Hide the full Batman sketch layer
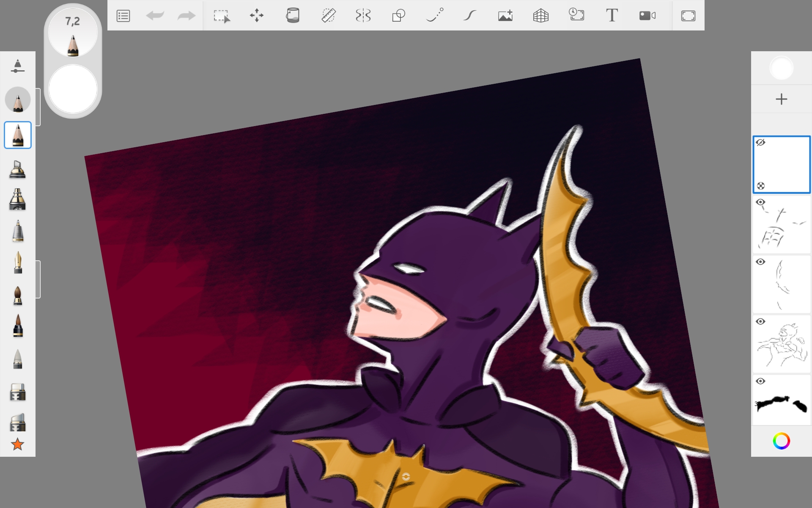This screenshot has height=508, width=812. (x=760, y=322)
